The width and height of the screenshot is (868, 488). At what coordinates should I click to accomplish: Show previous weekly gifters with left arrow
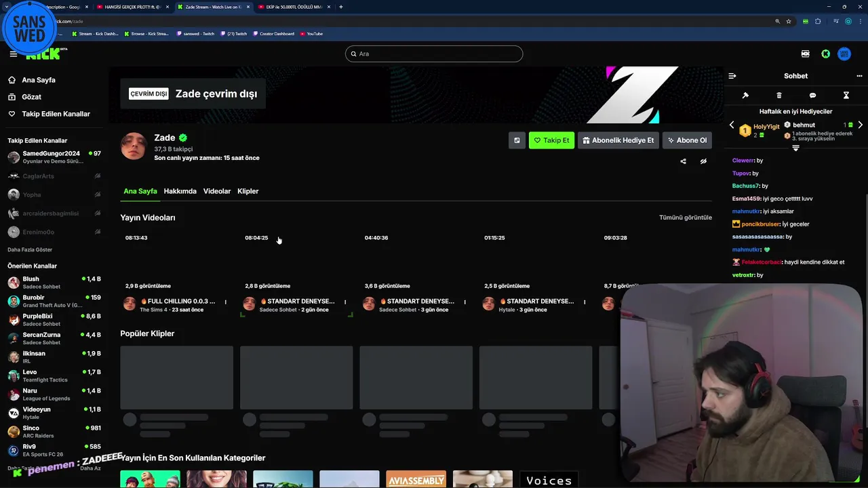732,125
